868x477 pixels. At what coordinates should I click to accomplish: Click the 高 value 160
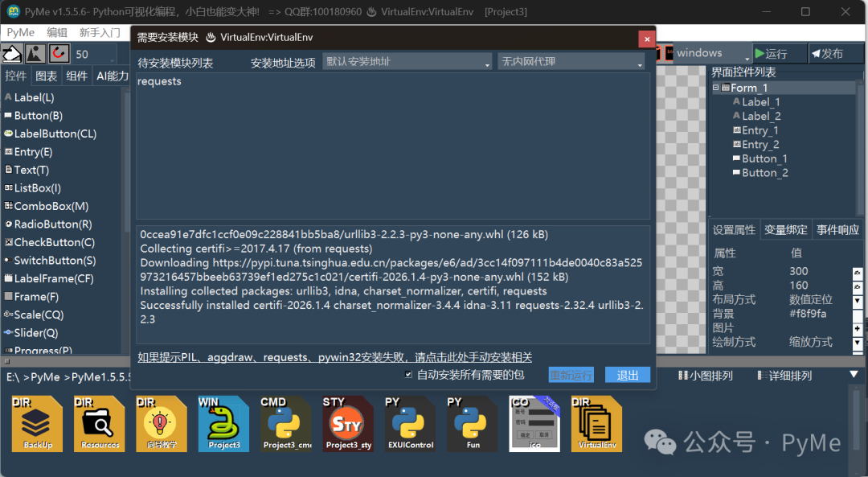click(799, 286)
